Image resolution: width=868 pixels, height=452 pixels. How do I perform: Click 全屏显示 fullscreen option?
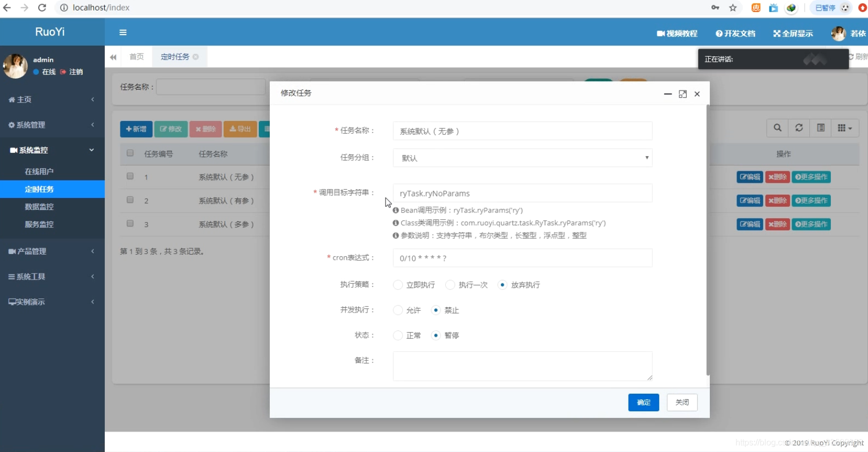pyautogui.click(x=793, y=34)
